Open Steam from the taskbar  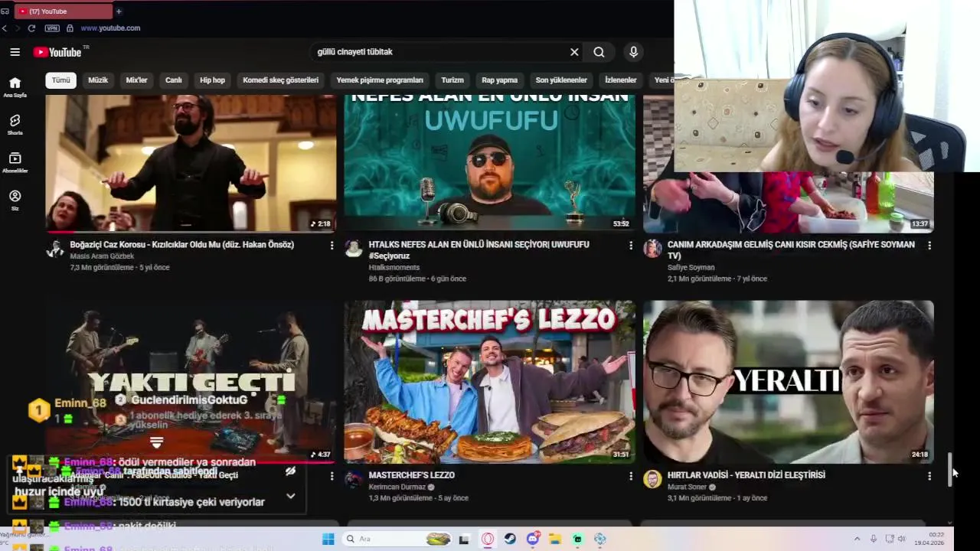click(510, 539)
